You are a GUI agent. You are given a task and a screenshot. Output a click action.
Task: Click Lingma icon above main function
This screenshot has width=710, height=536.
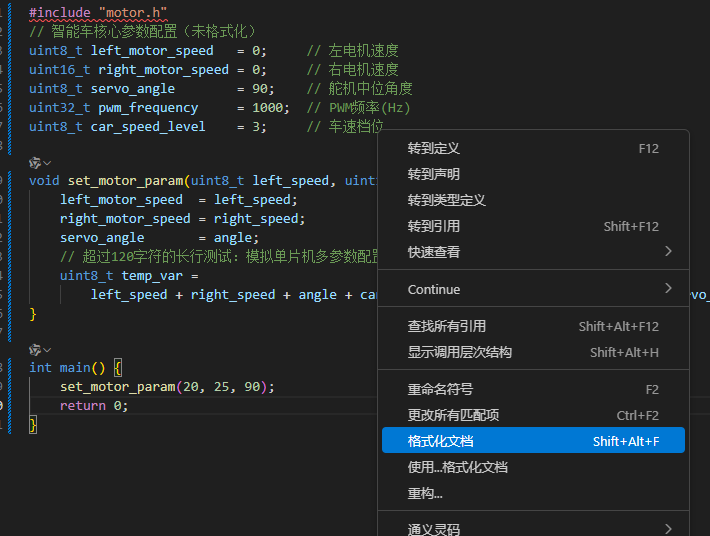(x=35, y=349)
